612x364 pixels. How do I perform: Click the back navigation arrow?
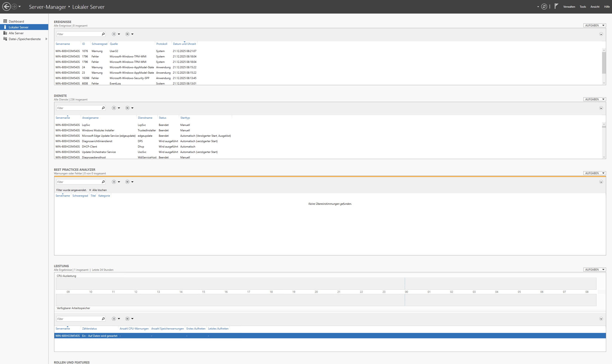6,6
